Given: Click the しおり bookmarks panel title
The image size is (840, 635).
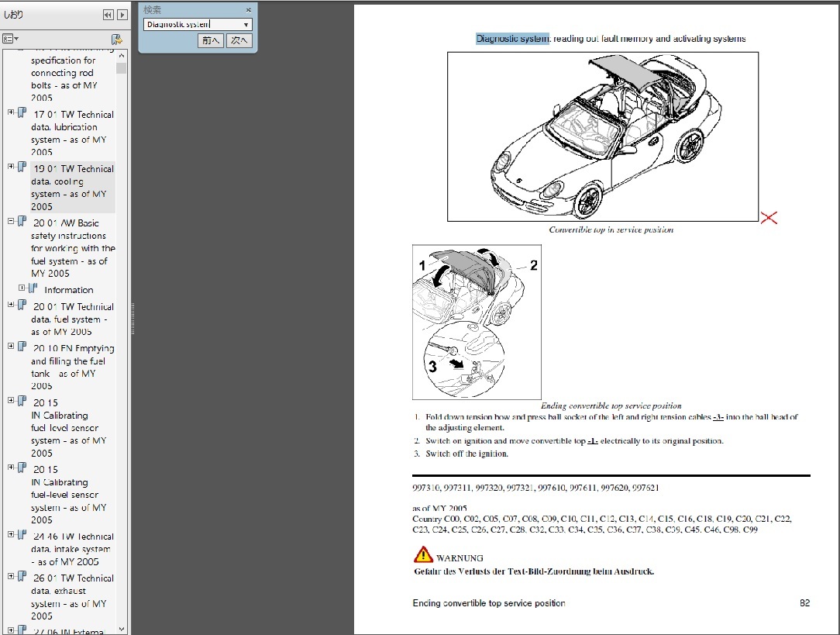Looking at the screenshot, I should [13, 15].
